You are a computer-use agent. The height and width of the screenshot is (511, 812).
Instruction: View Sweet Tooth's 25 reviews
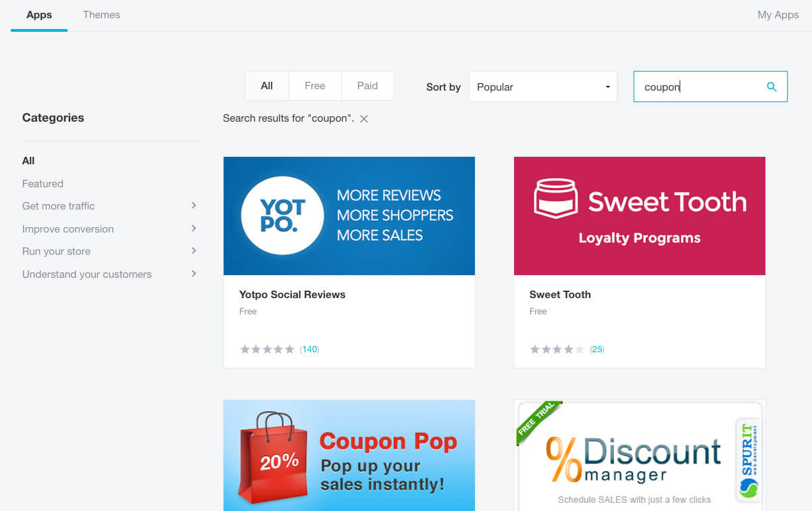(597, 349)
